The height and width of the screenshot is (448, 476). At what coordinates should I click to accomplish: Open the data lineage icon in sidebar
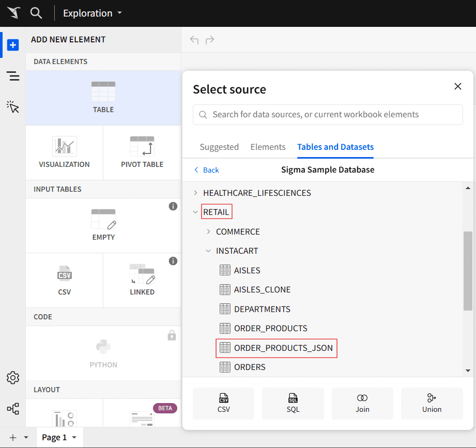pos(13,409)
